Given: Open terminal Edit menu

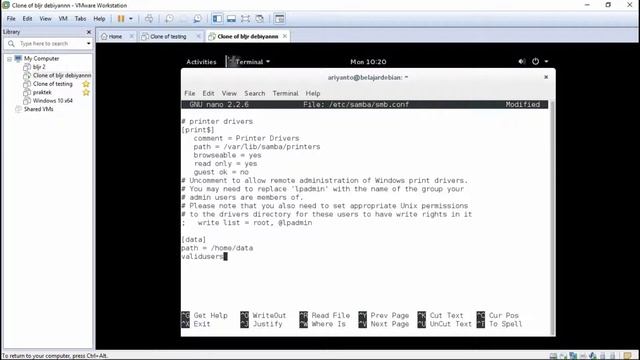Looking at the screenshot, I should (x=208, y=93).
